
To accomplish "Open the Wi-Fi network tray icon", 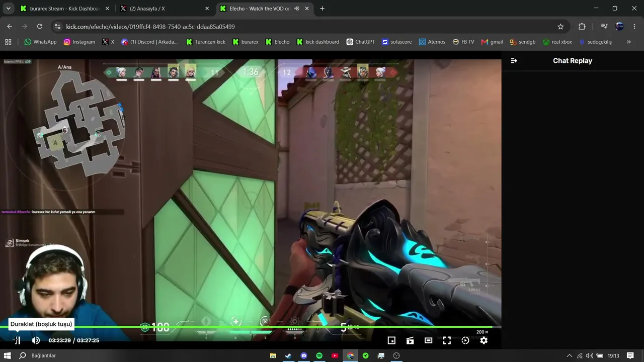I will point(580,355).
